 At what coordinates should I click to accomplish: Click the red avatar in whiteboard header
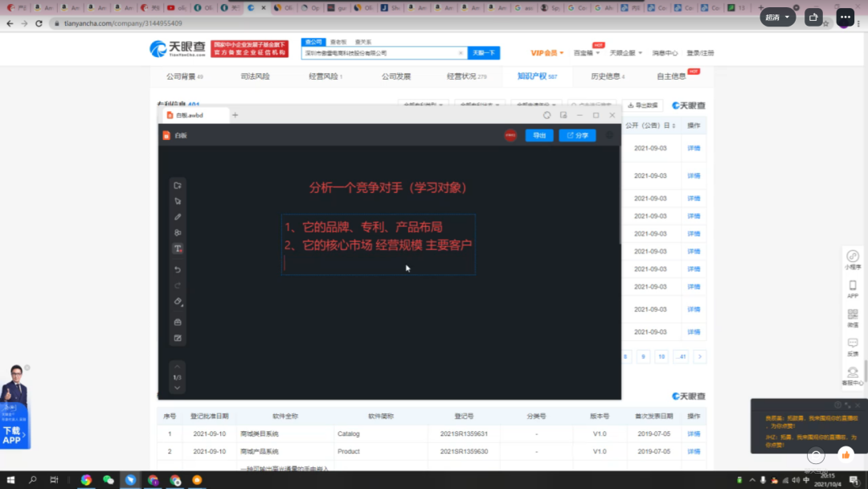click(510, 135)
